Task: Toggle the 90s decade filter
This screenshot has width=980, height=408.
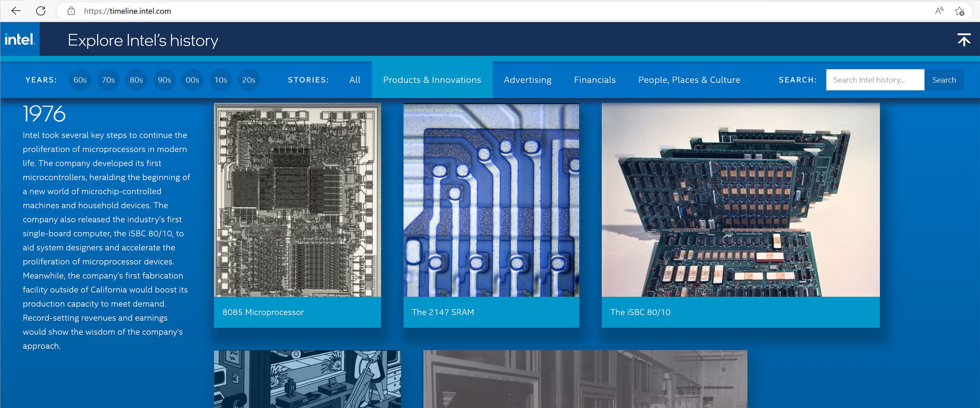Action: click(x=164, y=80)
